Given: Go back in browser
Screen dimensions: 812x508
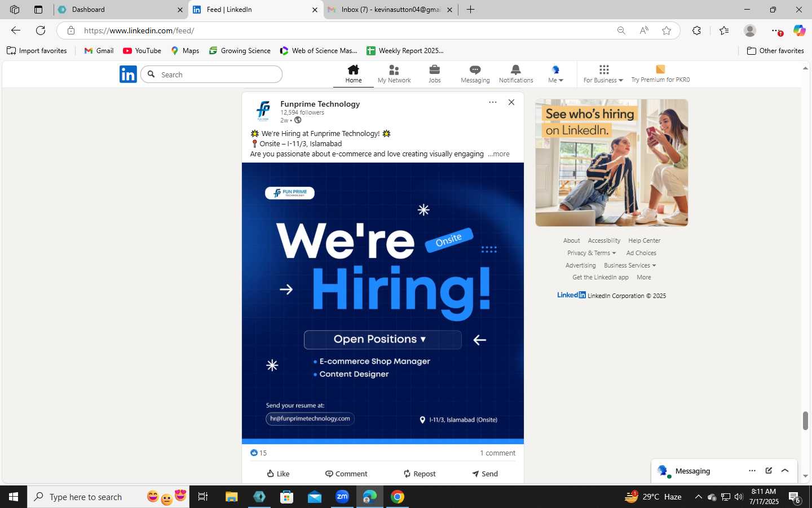Looking at the screenshot, I should point(16,30).
